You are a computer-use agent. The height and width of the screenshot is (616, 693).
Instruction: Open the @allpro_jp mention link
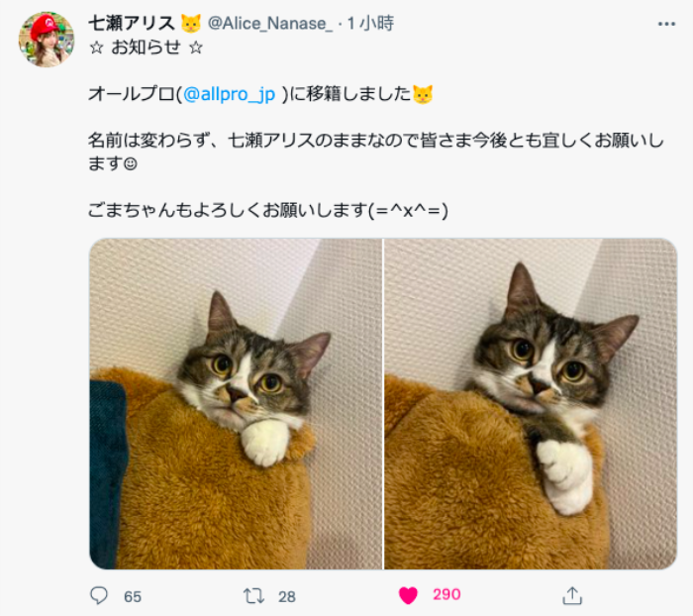(229, 94)
